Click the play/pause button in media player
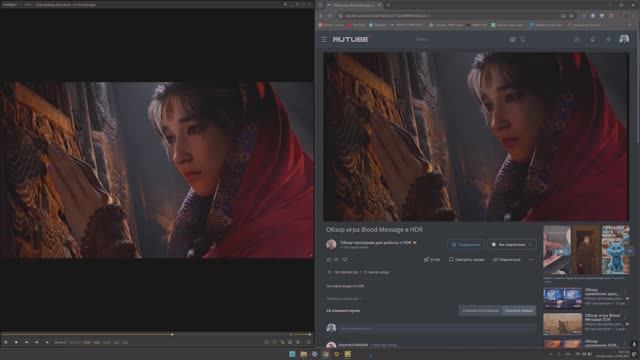Image resolution: width=640 pixels, height=360 pixels. click(6, 342)
